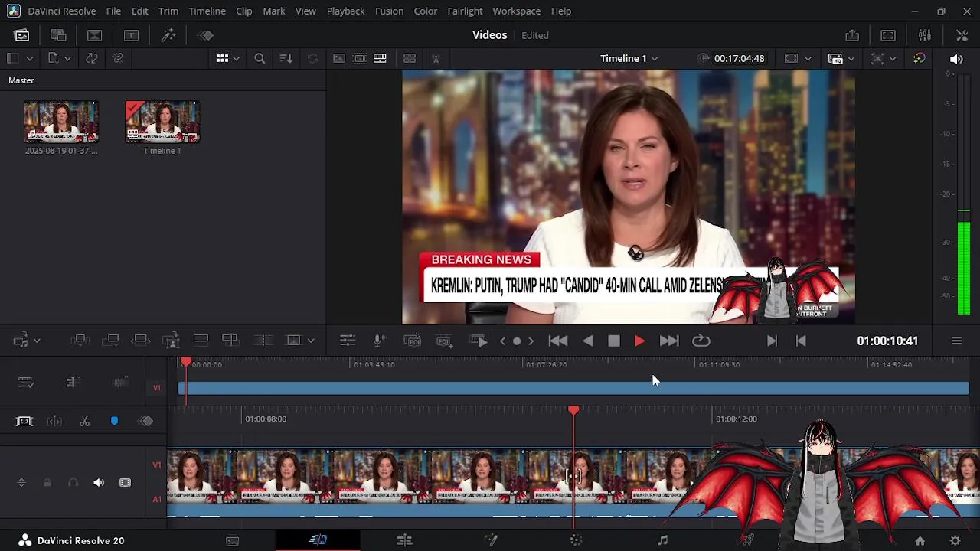
Task: Jump to first frame button
Action: (558, 341)
